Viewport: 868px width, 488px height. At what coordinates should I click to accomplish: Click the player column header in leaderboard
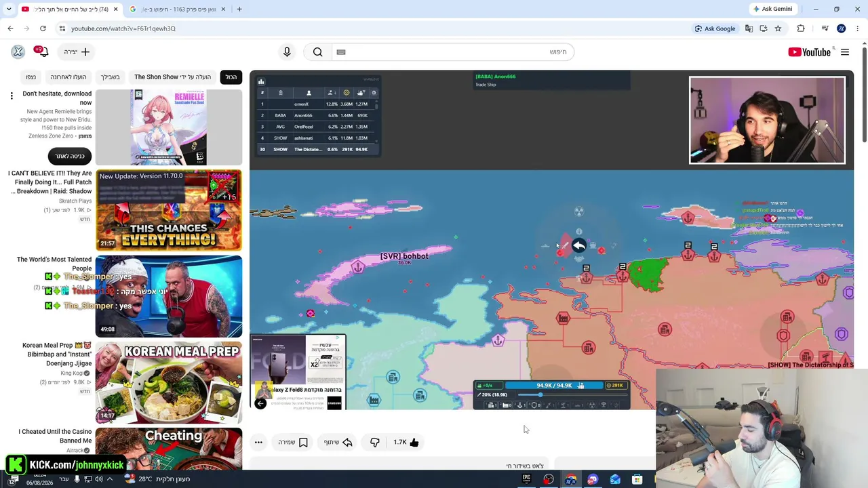[309, 93]
